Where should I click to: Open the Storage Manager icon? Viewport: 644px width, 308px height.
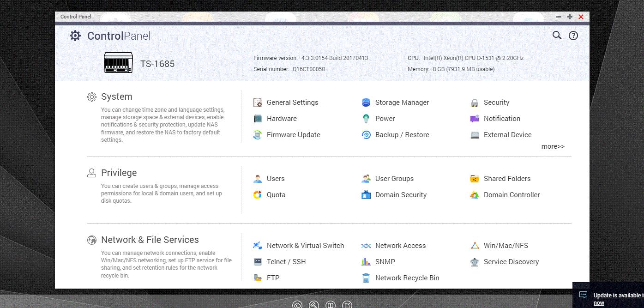pos(366,103)
